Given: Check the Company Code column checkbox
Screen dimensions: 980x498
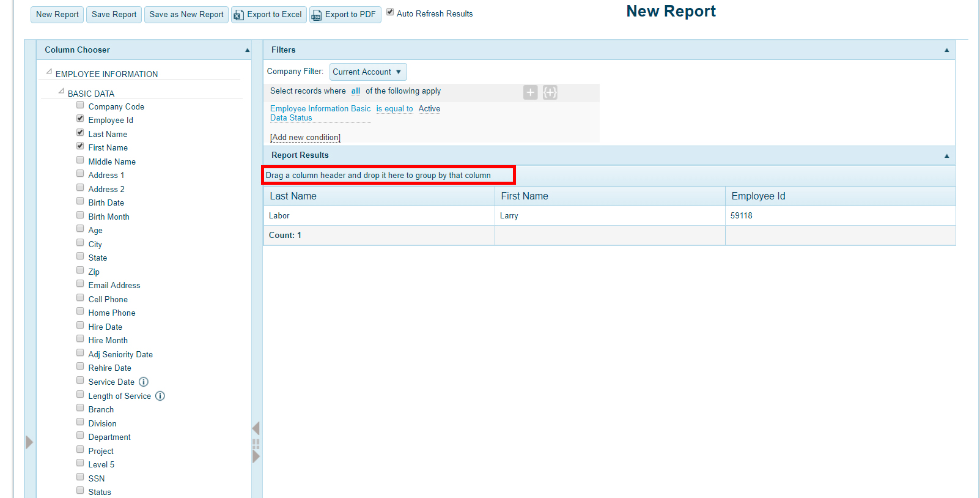Looking at the screenshot, I should point(80,105).
